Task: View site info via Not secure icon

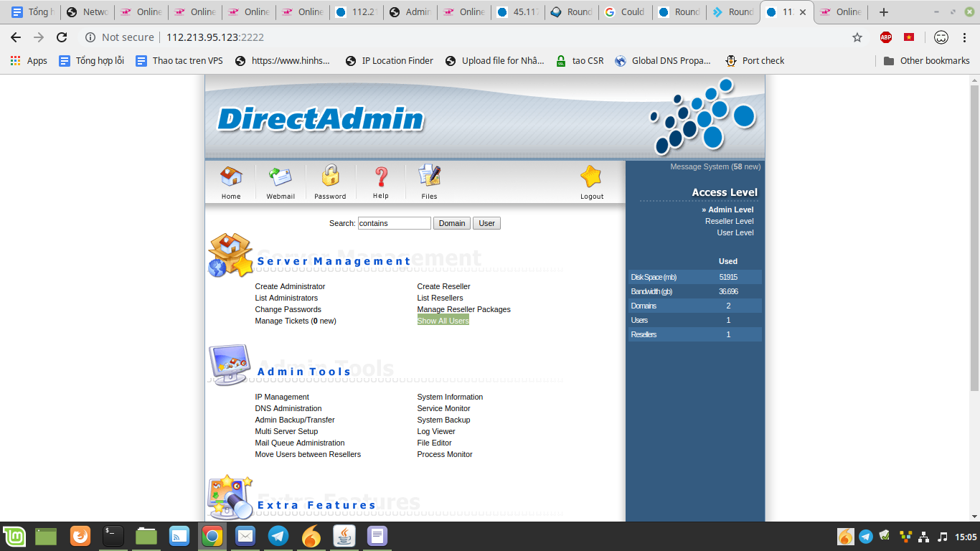Action: [x=90, y=37]
